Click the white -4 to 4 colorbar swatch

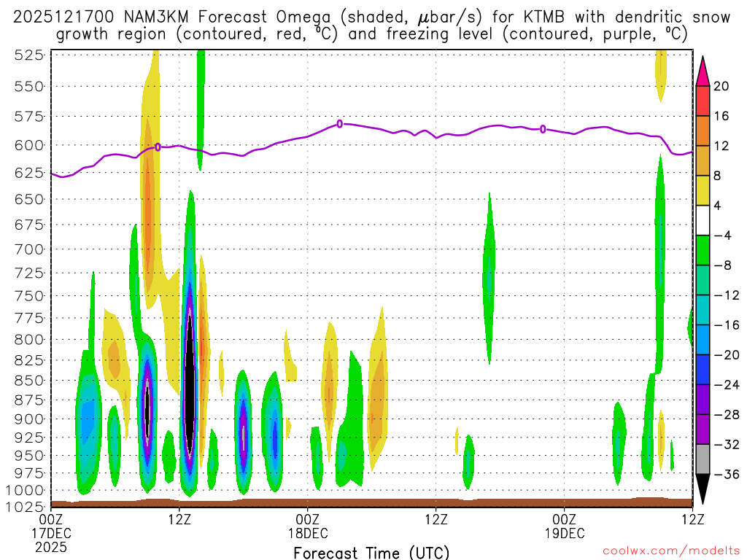coord(703,220)
